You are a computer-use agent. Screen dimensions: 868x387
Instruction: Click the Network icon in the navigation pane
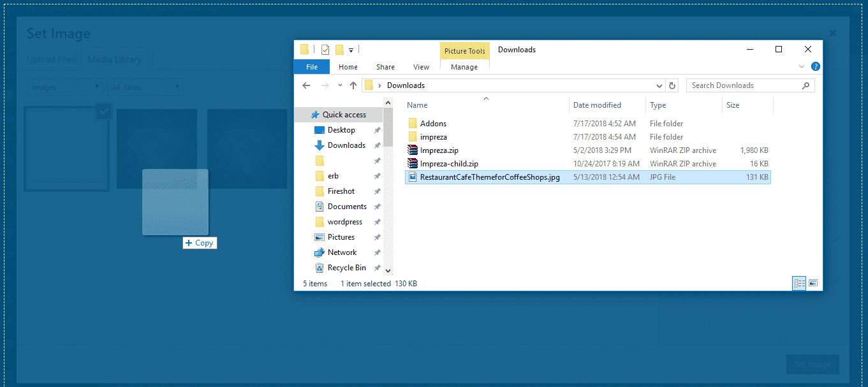pos(320,252)
